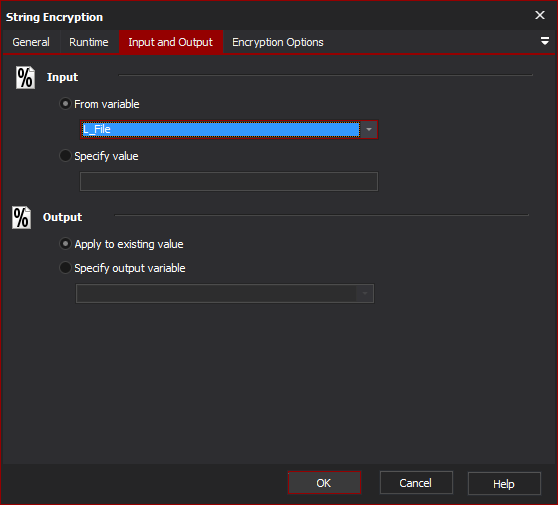Go to the Encryption Options tab
Image resolution: width=558 pixels, height=505 pixels.
278,42
